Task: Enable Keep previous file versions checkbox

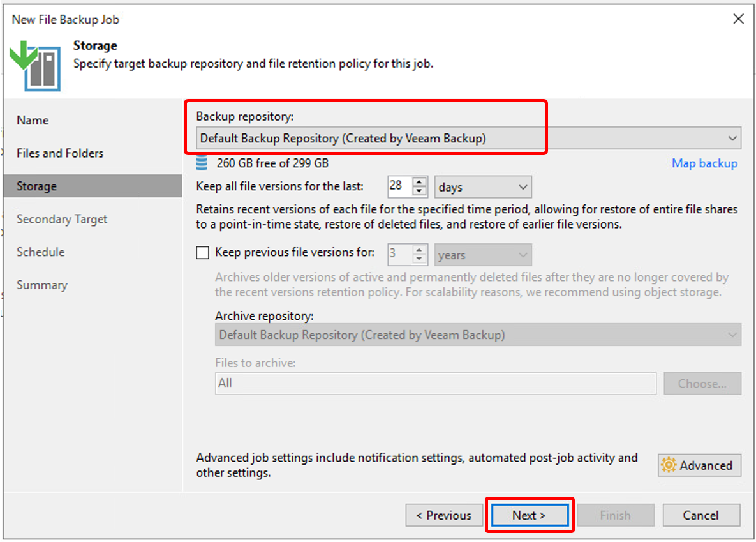Action: tap(202, 252)
